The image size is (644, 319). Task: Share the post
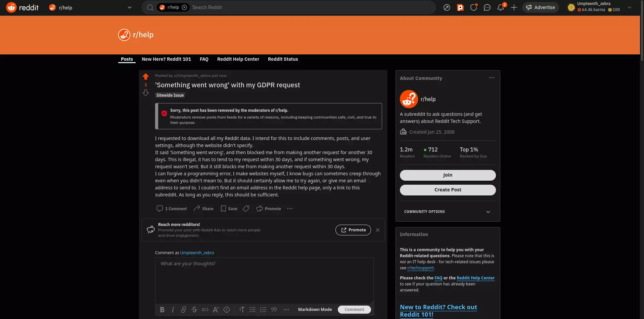(203, 209)
